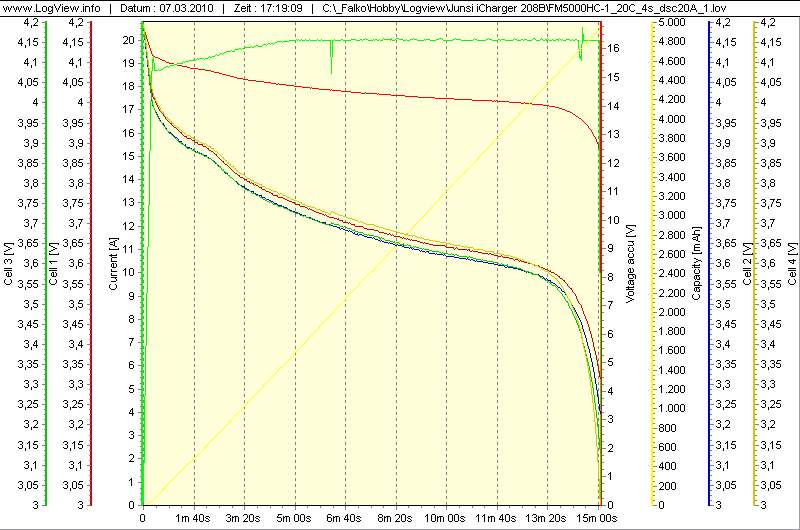The image size is (800, 530).
Task: Click the '3.600' Capacity axis value
Action: (x=672, y=158)
